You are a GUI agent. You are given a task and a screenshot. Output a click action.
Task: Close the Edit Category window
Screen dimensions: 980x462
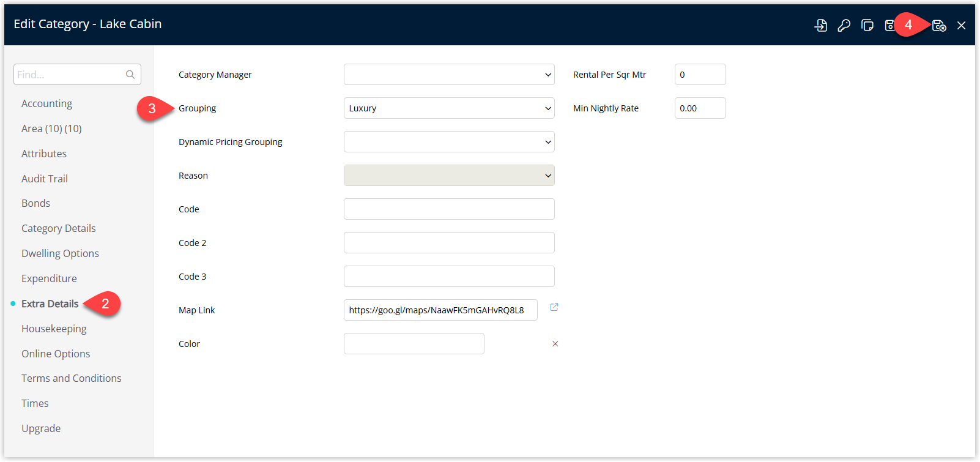pos(962,25)
